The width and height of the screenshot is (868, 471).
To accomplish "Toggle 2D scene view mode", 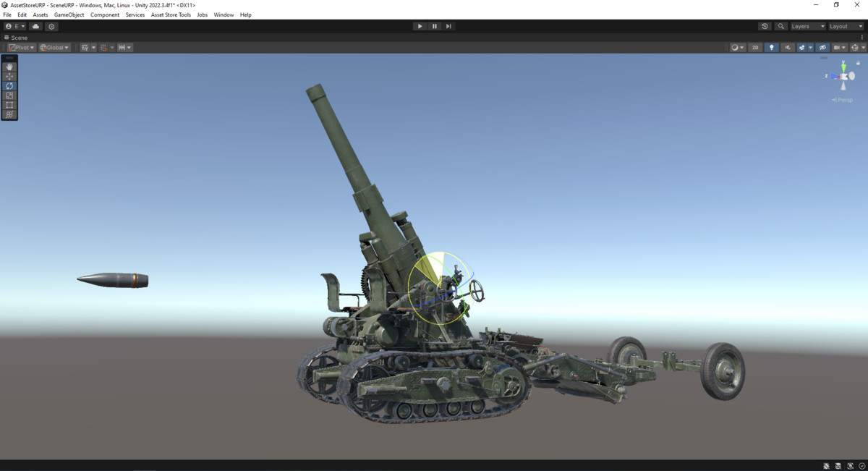I will (755, 47).
